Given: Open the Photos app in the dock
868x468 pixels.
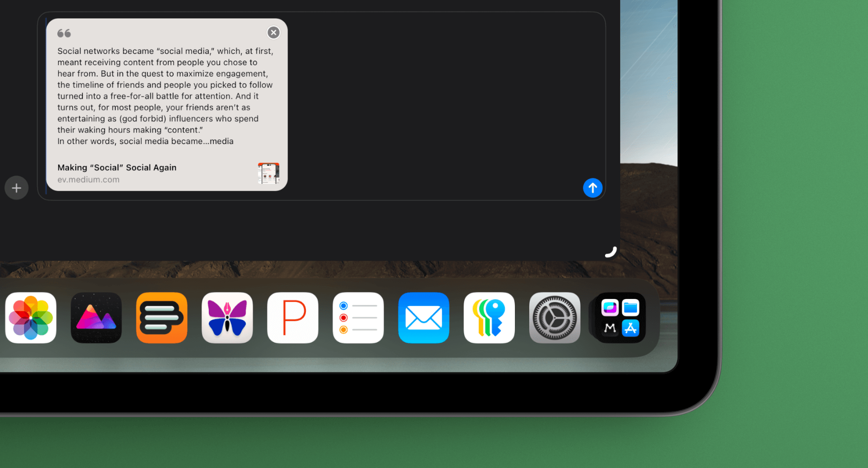Looking at the screenshot, I should (31, 318).
